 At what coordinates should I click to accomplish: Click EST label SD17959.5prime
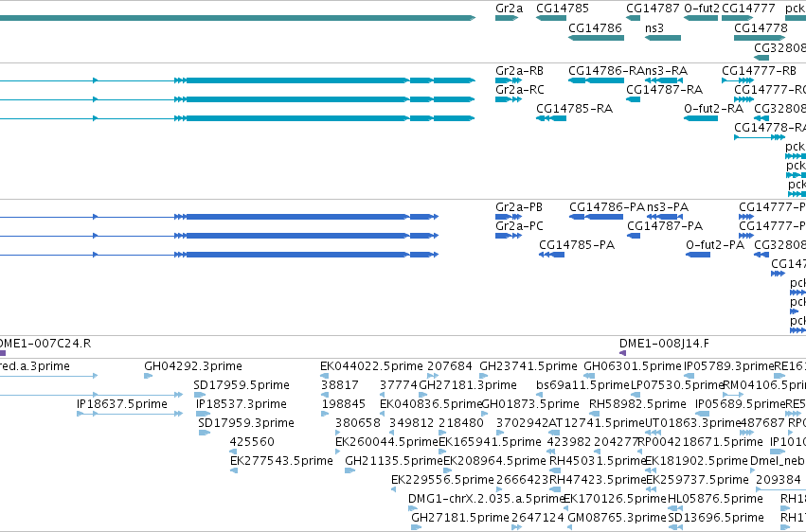tap(242, 385)
